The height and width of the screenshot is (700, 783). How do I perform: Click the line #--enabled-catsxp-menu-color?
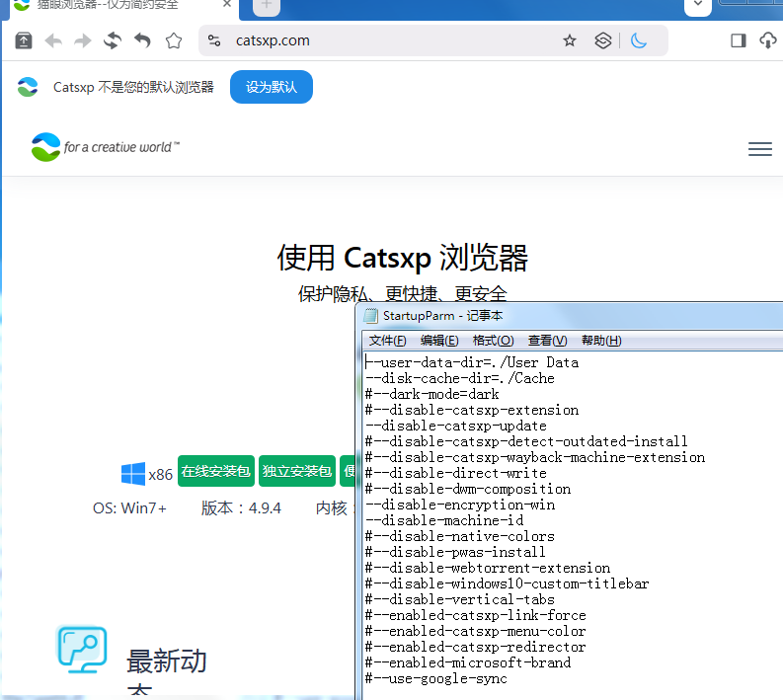pyautogui.click(x=475, y=632)
